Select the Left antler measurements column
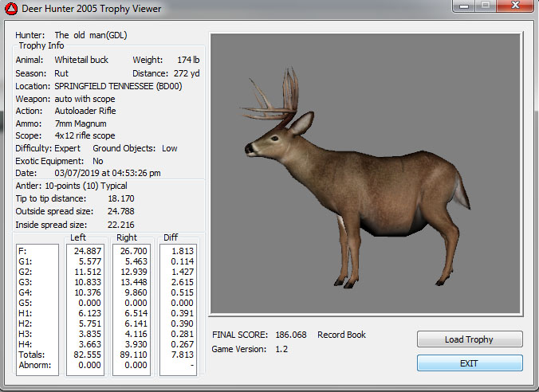Viewport: 539px width, 392px height. [x=85, y=309]
